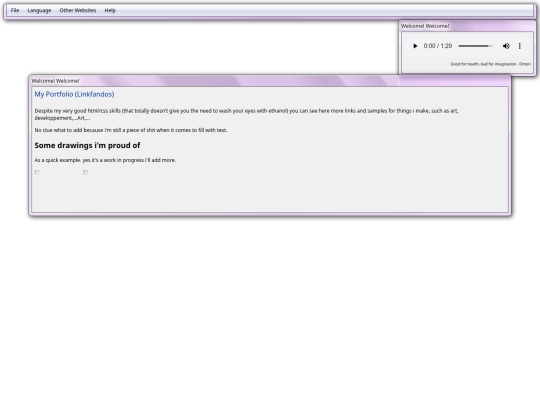Click the 'Some drawings i'm proud of' heading

click(x=87, y=145)
